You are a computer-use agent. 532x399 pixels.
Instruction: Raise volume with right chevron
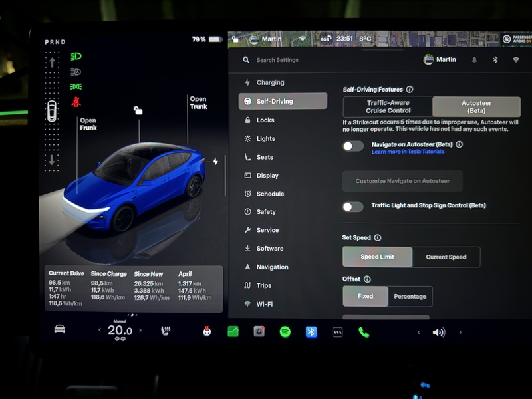pos(460,332)
